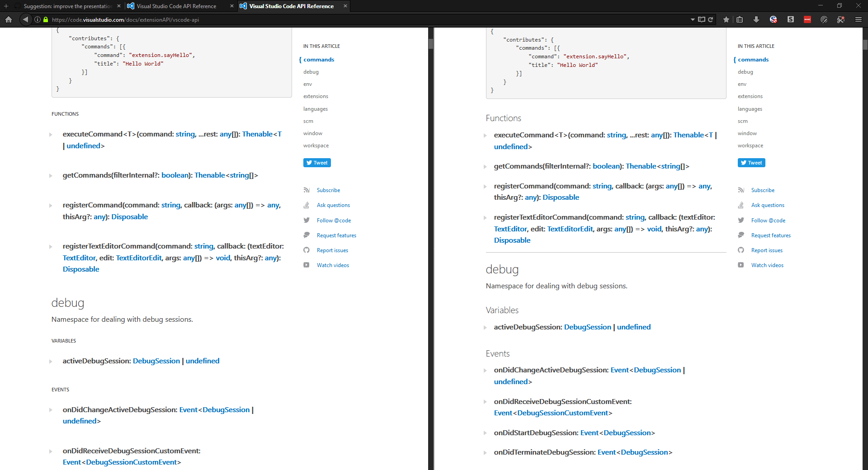Click the clipboard icon in the toolbar
The width and height of the screenshot is (868, 470).
[740, 19]
